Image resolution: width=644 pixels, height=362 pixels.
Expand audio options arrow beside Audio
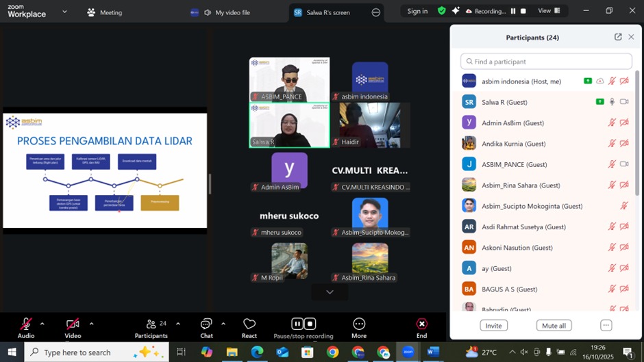tap(42, 324)
